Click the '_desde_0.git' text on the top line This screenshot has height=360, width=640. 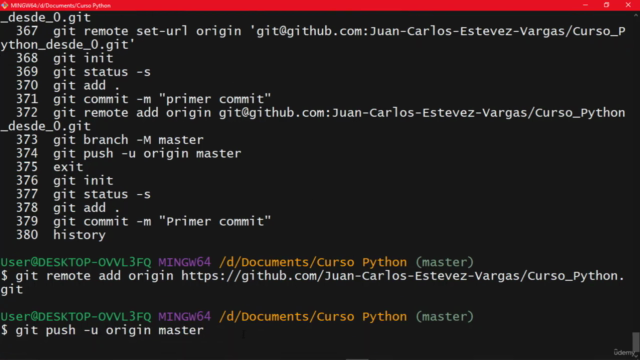(x=46, y=18)
